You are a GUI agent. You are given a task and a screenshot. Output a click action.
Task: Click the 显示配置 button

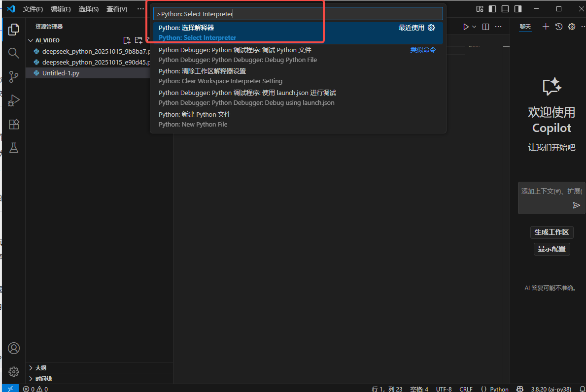coord(552,249)
